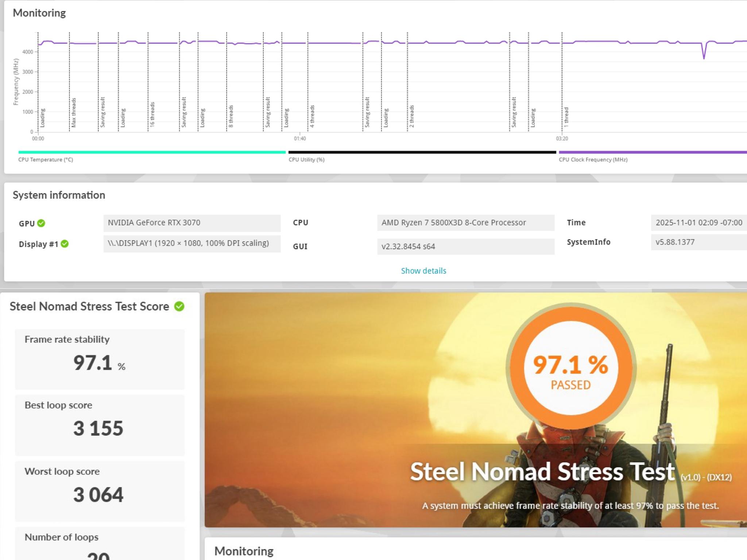The height and width of the screenshot is (560, 747).
Task: Select the 8 threads chart marker
Action: pos(231,116)
